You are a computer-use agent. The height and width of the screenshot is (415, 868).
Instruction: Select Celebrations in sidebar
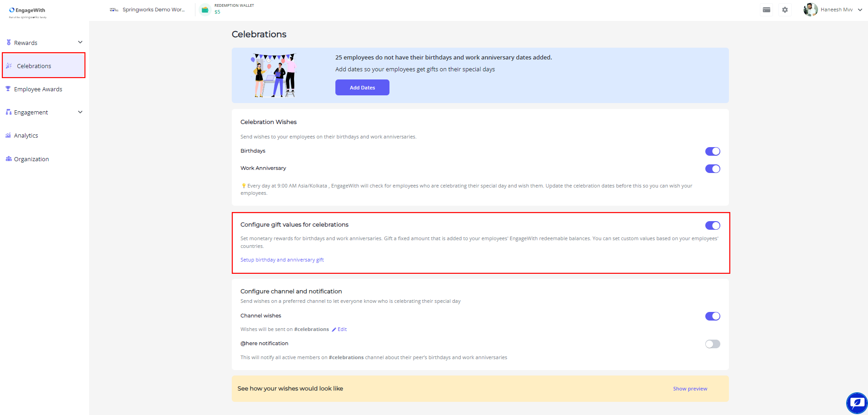44,65
